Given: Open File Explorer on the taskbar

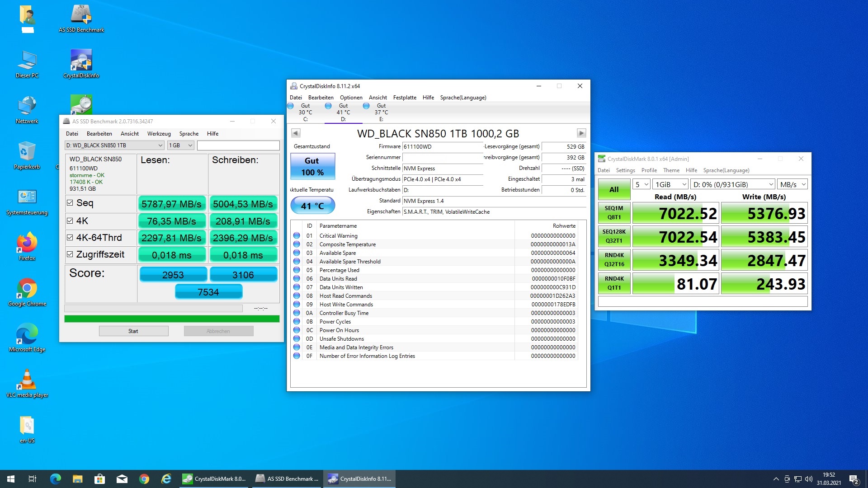Looking at the screenshot, I should 78,479.
